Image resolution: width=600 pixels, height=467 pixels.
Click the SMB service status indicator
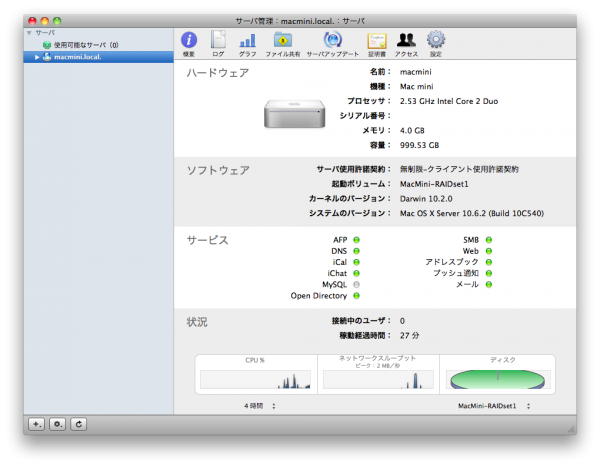pyautogui.click(x=489, y=240)
